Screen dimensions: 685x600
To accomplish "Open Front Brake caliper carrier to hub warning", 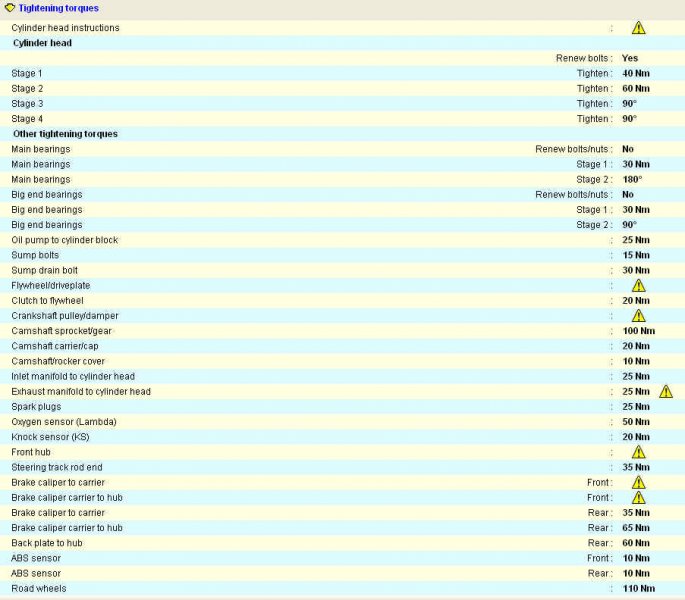I will tap(638, 498).
